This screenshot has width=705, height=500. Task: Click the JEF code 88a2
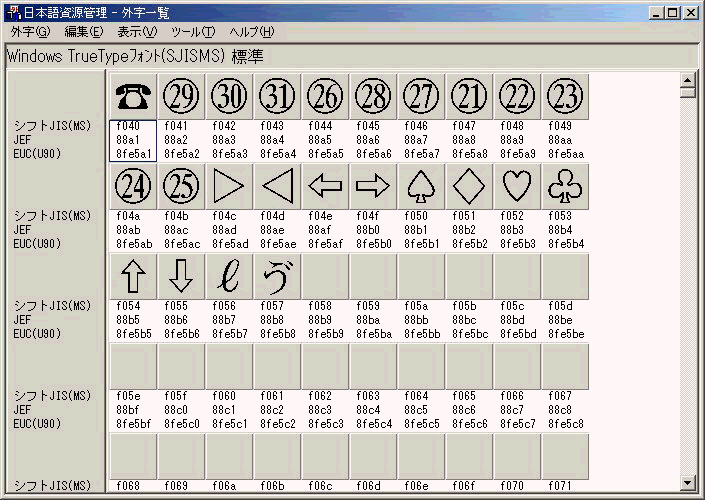coord(176,140)
